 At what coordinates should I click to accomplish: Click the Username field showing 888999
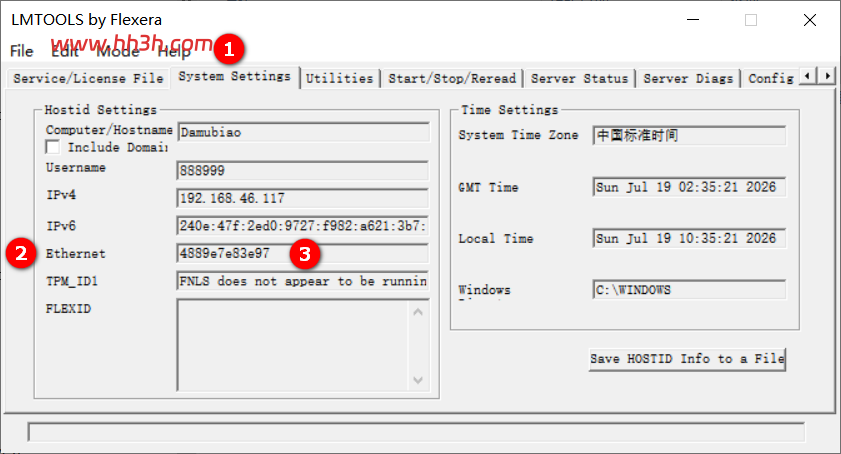(303, 171)
